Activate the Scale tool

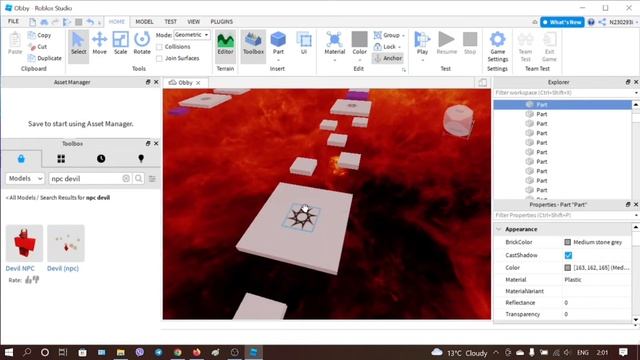pyautogui.click(x=120, y=43)
